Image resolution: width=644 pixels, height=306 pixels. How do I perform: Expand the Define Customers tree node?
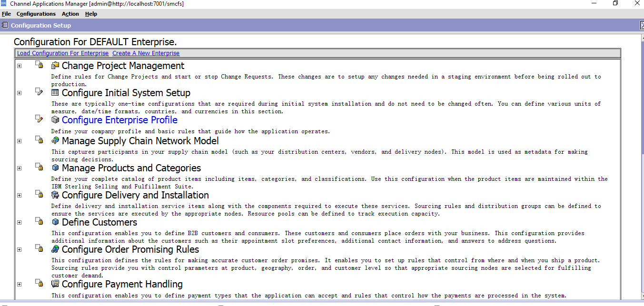coord(19,222)
